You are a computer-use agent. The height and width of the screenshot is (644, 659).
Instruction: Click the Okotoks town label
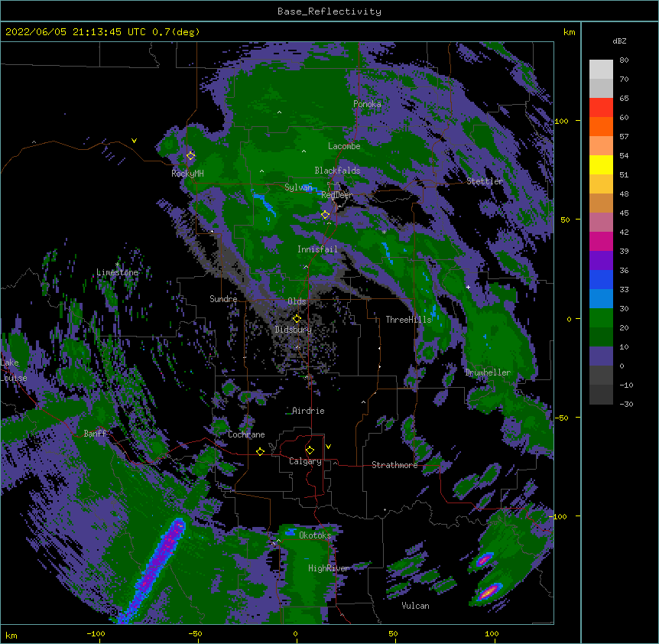click(x=315, y=535)
